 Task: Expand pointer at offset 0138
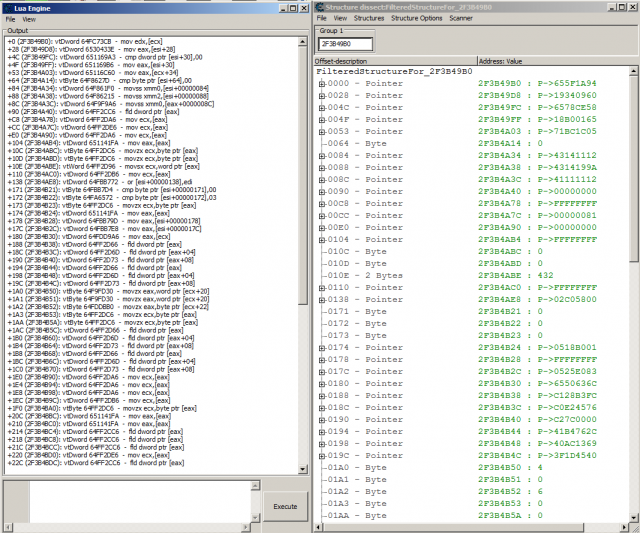click(x=320, y=298)
